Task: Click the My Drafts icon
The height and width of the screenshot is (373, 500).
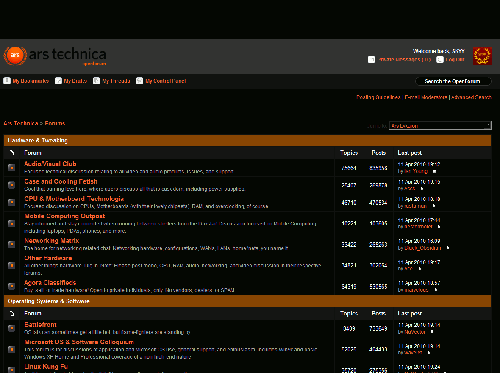Action: (x=58, y=81)
